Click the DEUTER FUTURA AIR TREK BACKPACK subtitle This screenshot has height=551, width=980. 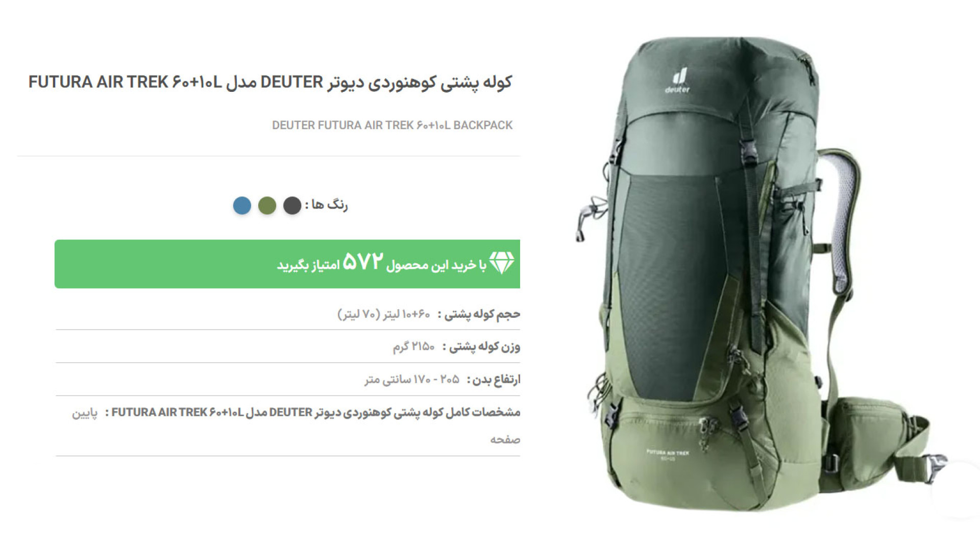tap(392, 126)
